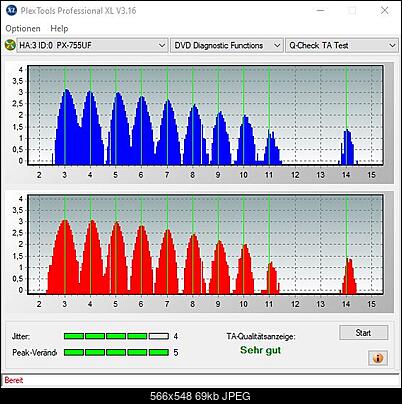402x404 pixels.
Task: Click the red 3T peak in lower graph
Action: tap(64, 257)
